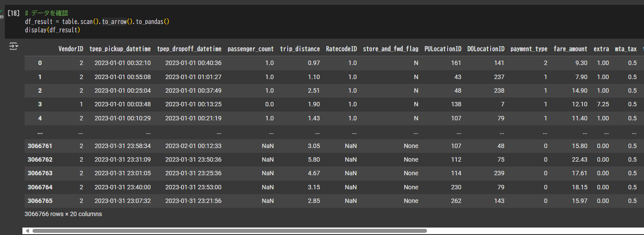The image size is (644, 235).
Task: Click the trip_distance column header
Action: [x=300, y=49]
